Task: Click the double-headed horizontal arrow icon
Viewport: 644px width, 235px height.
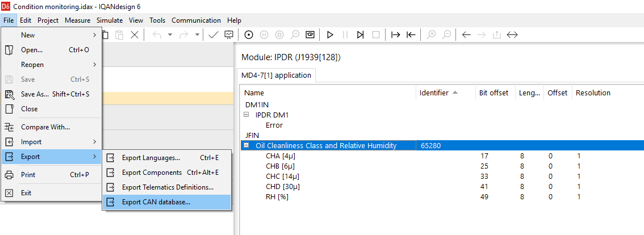Action: click(512, 35)
